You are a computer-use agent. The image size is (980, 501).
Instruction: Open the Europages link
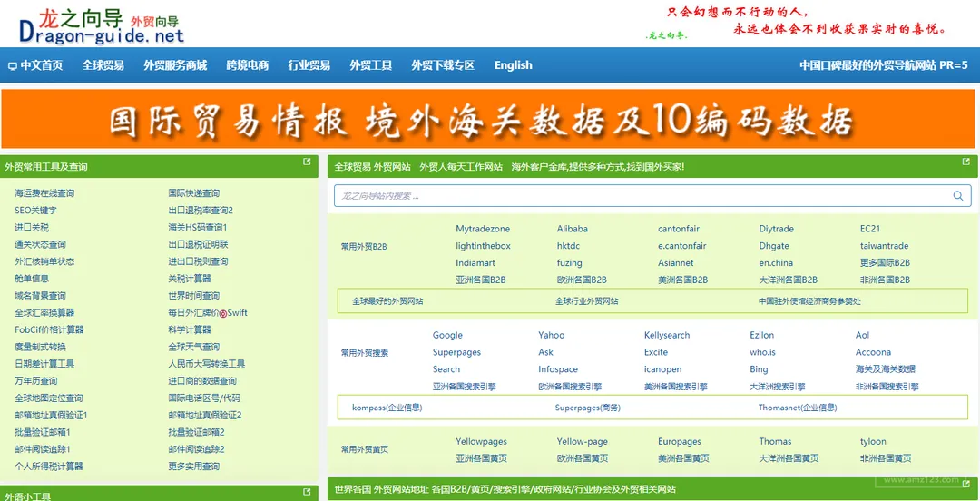[680, 442]
